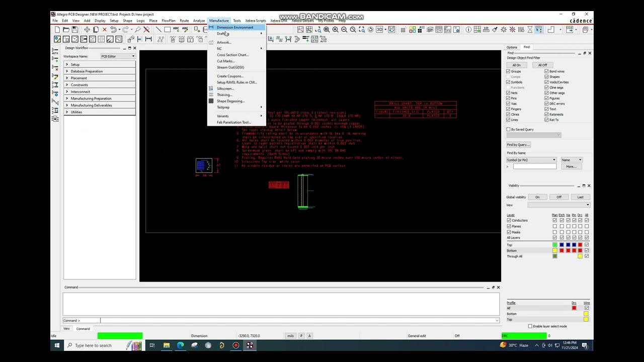Viewport: 644px width, 362px height.
Task: Click the Show Element info icon
Action: [468, 30]
